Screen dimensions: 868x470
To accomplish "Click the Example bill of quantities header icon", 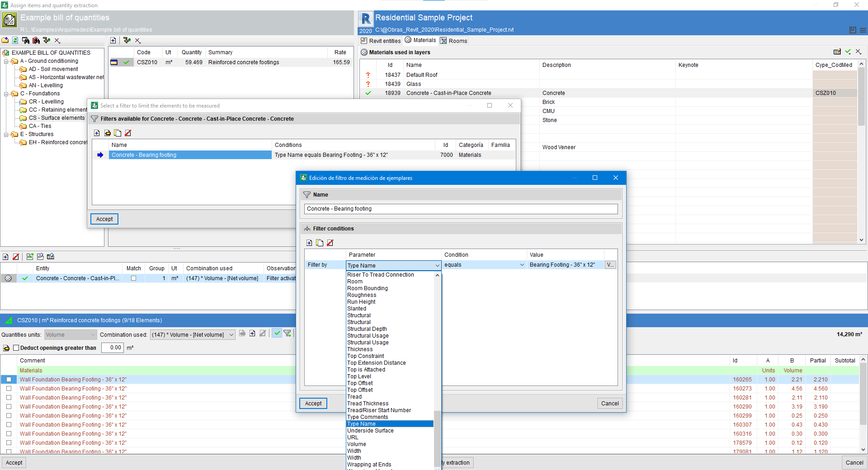I will [x=9, y=20].
